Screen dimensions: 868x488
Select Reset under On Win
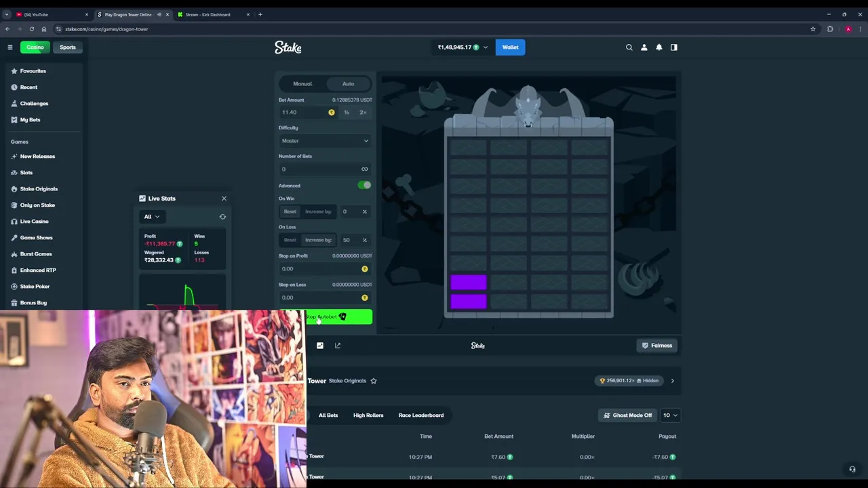(x=290, y=211)
